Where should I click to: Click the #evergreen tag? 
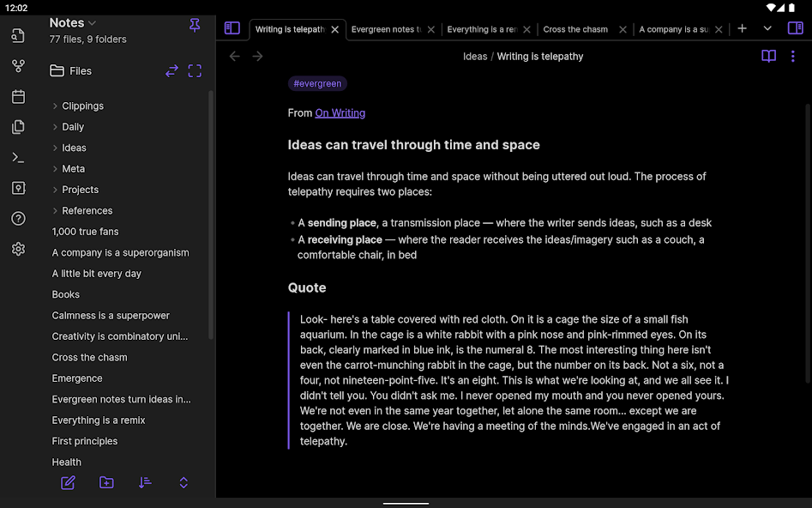317,83
